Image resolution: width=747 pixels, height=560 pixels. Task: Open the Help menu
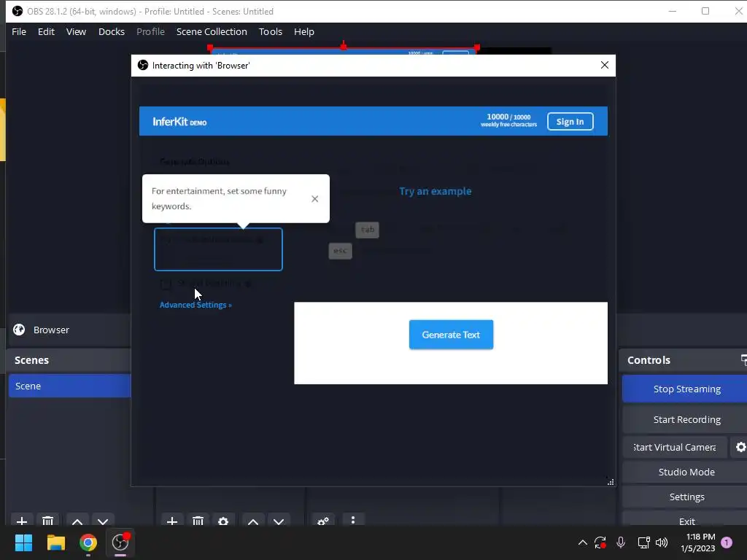304,31
